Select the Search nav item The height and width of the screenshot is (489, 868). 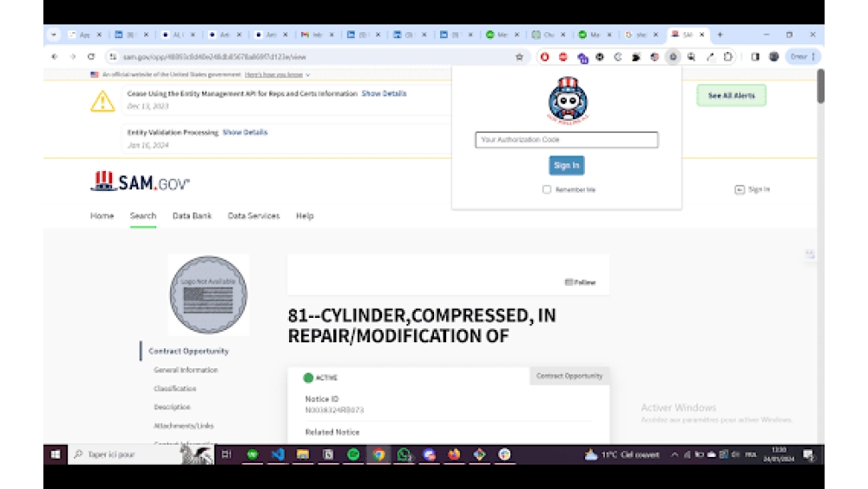143,215
